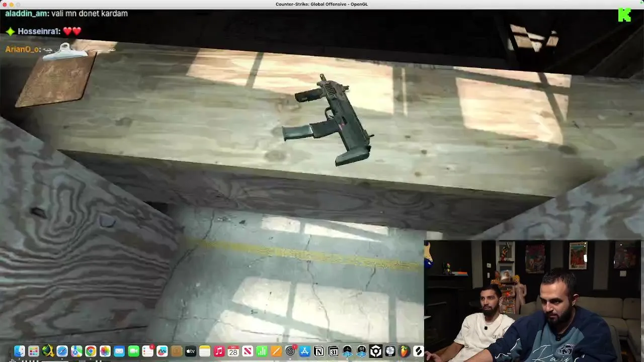This screenshot has height=362, width=644.
Task: Open the Splice icon in the Dock
Action: coord(418,351)
